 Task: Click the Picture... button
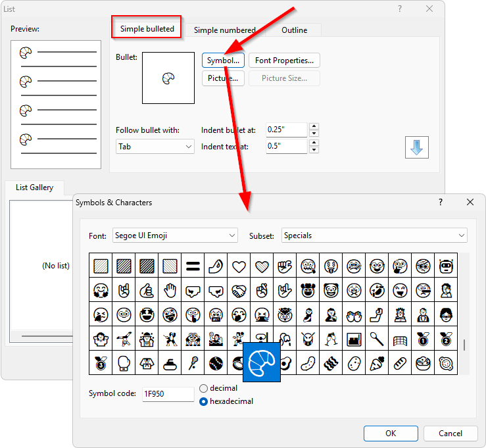click(223, 78)
